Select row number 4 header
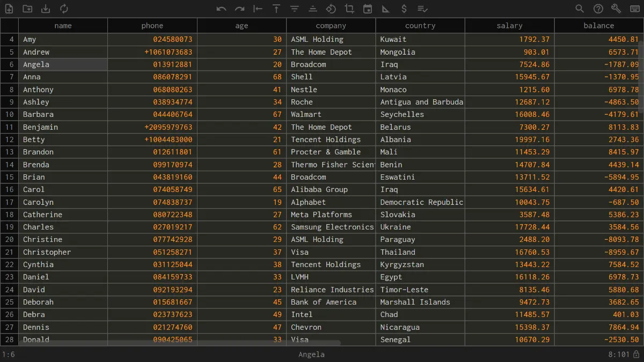This screenshot has width=644, height=362. point(10,39)
